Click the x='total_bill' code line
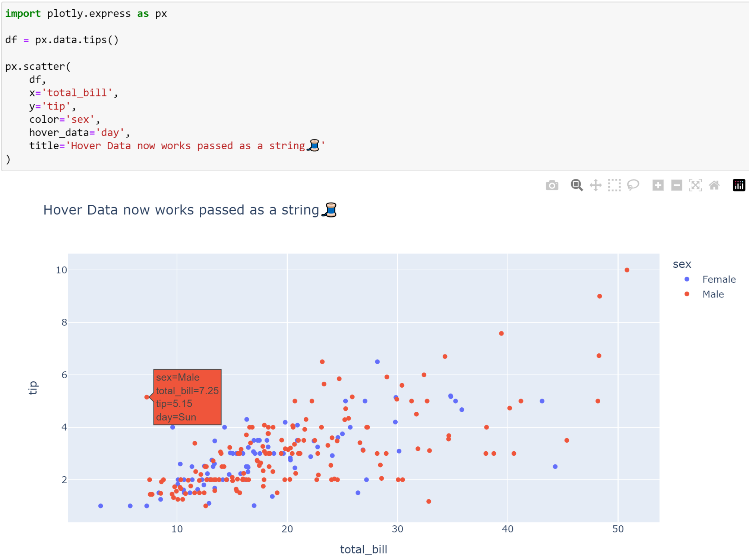 (73, 93)
